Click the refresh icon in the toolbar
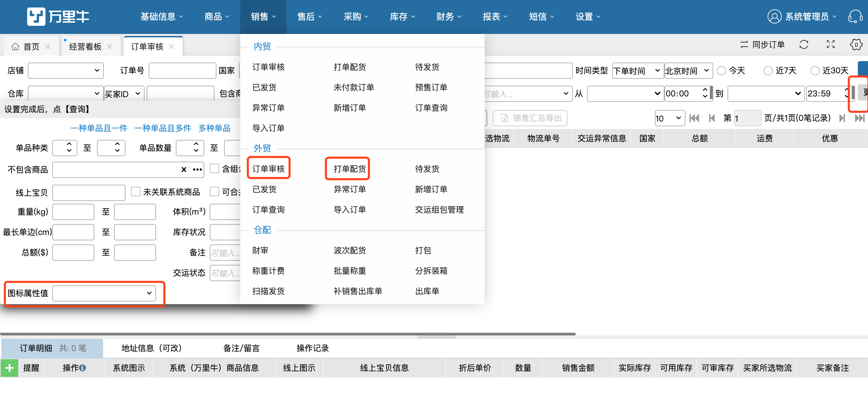Viewport: 868px width, 402px height. [804, 44]
